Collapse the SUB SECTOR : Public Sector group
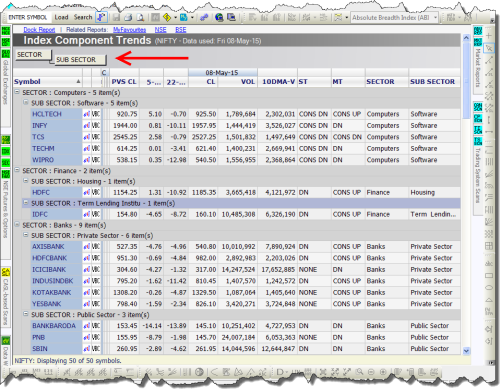 point(26,314)
